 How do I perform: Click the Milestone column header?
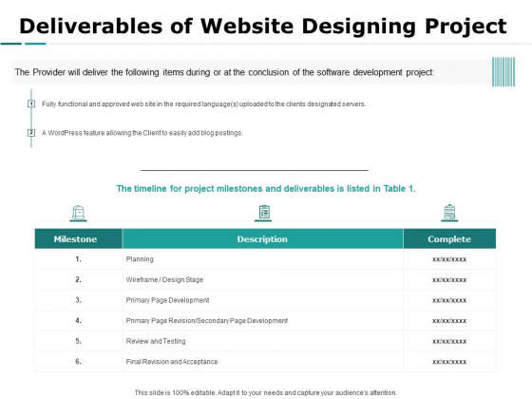(79, 238)
